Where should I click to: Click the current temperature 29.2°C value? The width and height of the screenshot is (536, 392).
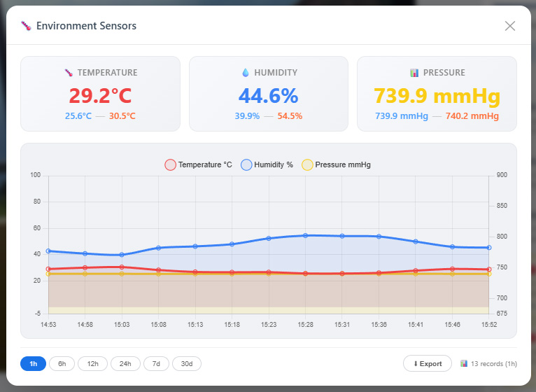click(x=100, y=95)
